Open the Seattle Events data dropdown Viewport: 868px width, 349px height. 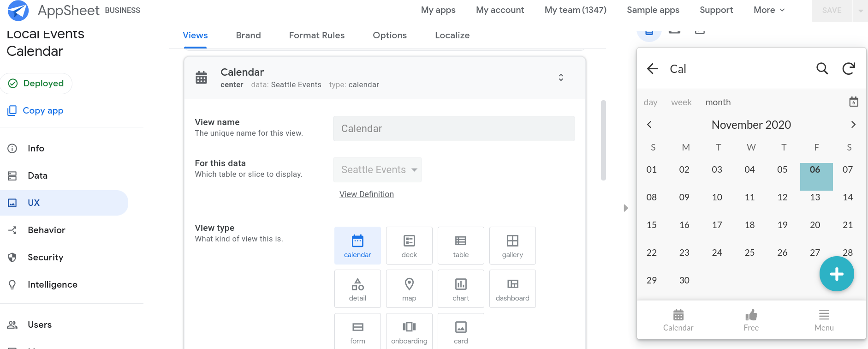[x=377, y=169]
